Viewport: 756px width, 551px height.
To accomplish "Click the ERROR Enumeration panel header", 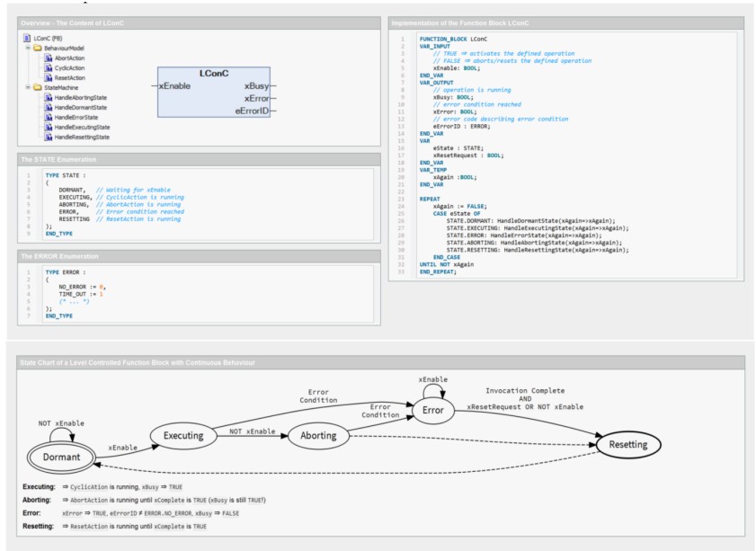I will pyautogui.click(x=195, y=256).
